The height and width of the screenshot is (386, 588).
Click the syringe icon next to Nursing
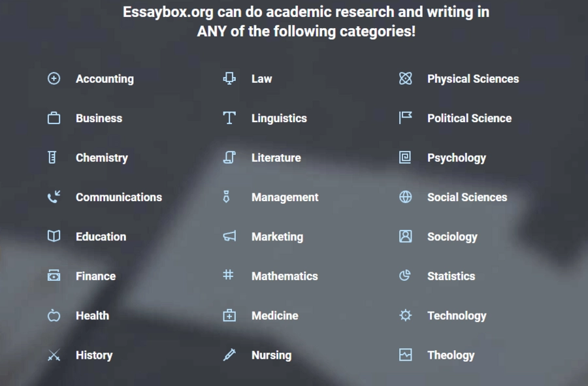point(229,355)
